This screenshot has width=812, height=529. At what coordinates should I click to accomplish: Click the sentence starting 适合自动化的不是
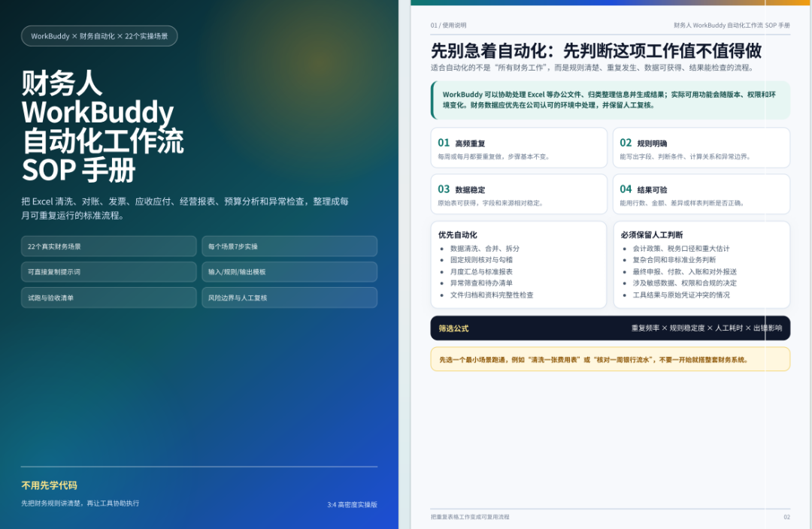tap(592, 68)
